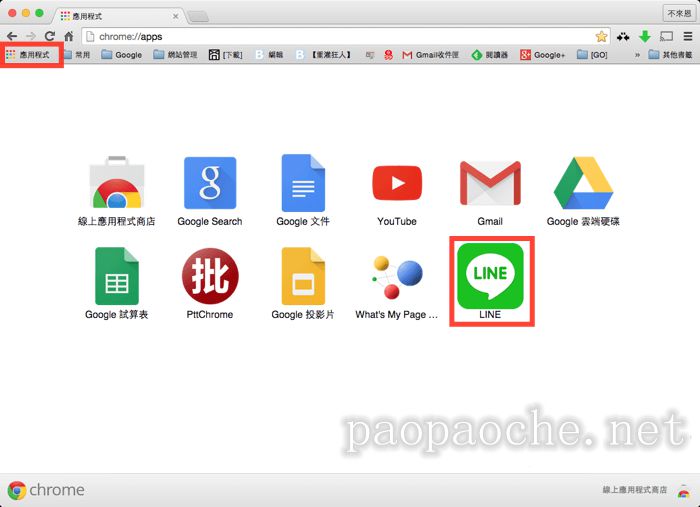This screenshot has height=507, width=700.
Task: Open the 閱讀器 bookmark
Action: click(490, 54)
